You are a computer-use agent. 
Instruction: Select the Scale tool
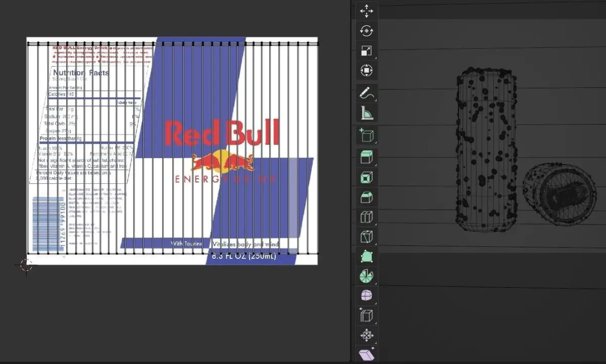point(366,50)
